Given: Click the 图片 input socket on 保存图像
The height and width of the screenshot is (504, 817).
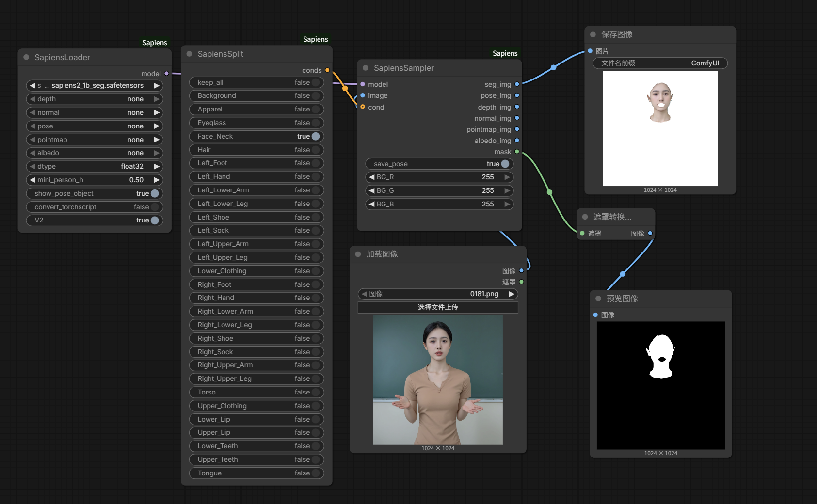Looking at the screenshot, I should pyautogui.click(x=590, y=51).
